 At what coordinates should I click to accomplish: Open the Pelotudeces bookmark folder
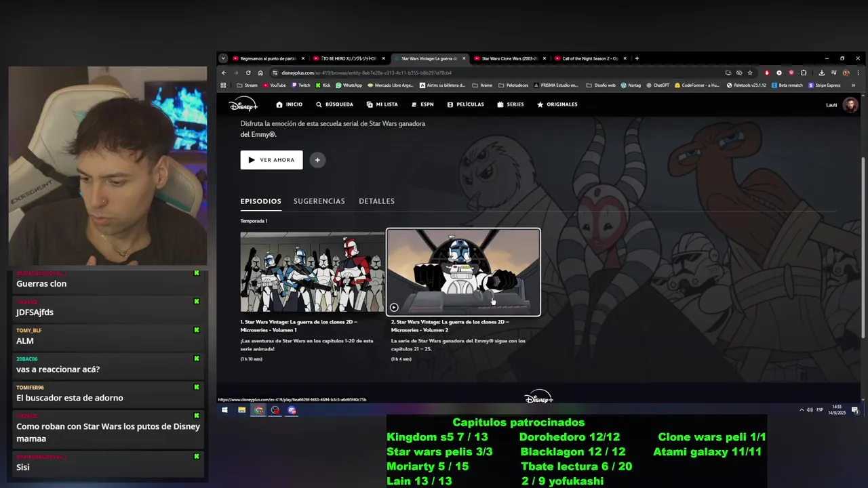tap(513, 85)
